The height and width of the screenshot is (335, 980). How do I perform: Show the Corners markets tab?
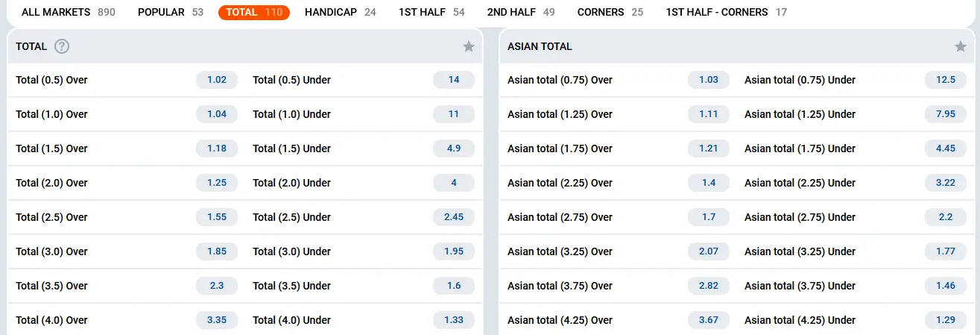(x=610, y=12)
